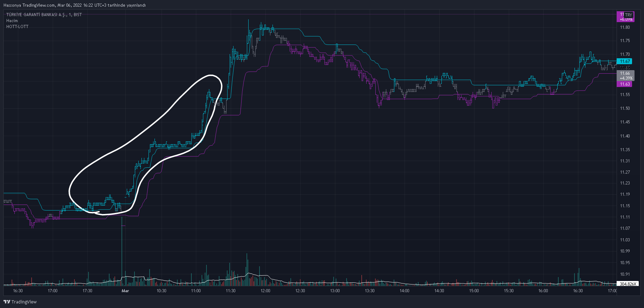This screenshot has width=644, height=308.
Task: Click the 11.50 price axis label
Action: [625, 108]
